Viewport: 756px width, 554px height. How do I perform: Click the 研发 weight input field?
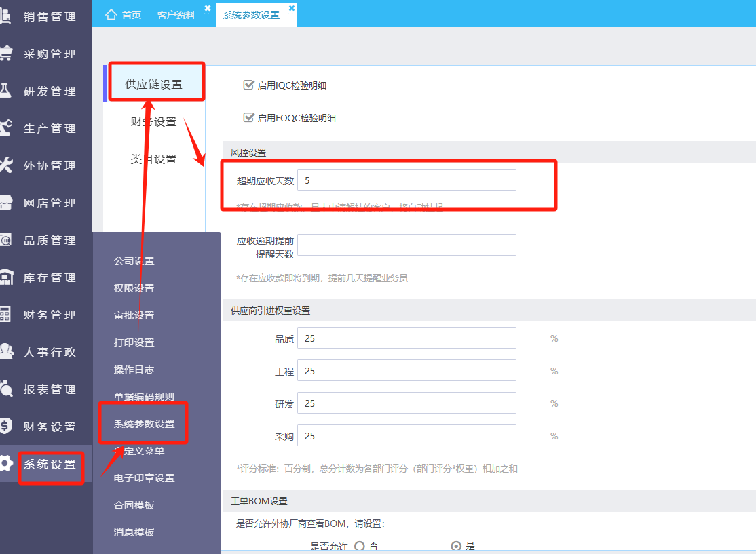(407, 403)
